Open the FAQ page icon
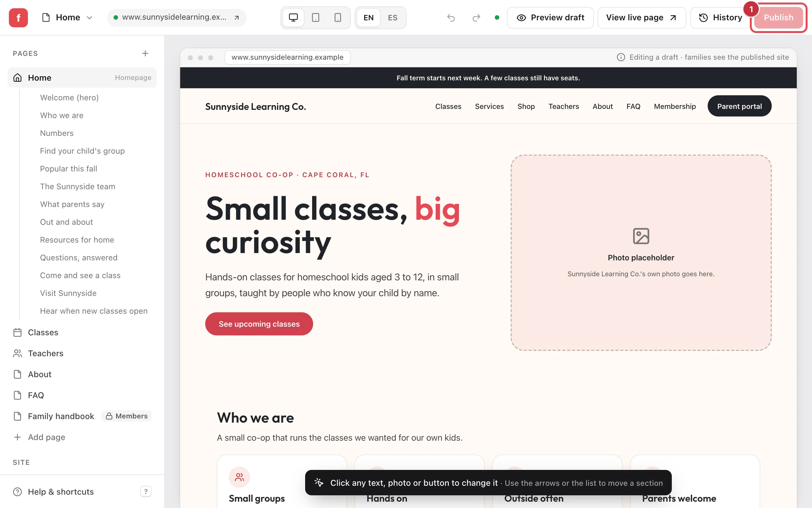 pyautogui.click(x=17, y=395)
